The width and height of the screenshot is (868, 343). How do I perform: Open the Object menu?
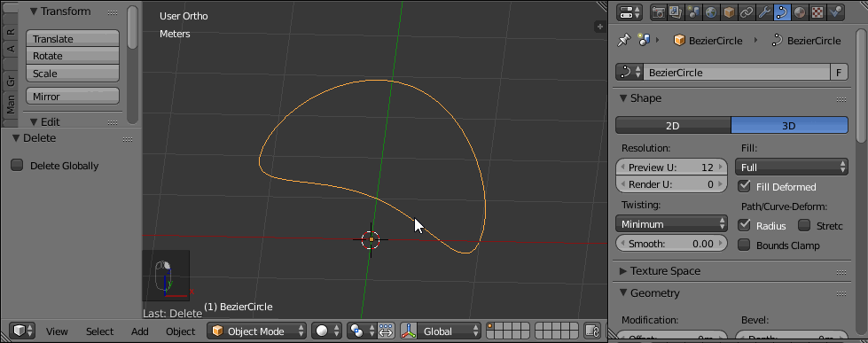click(x=181, y=331)
